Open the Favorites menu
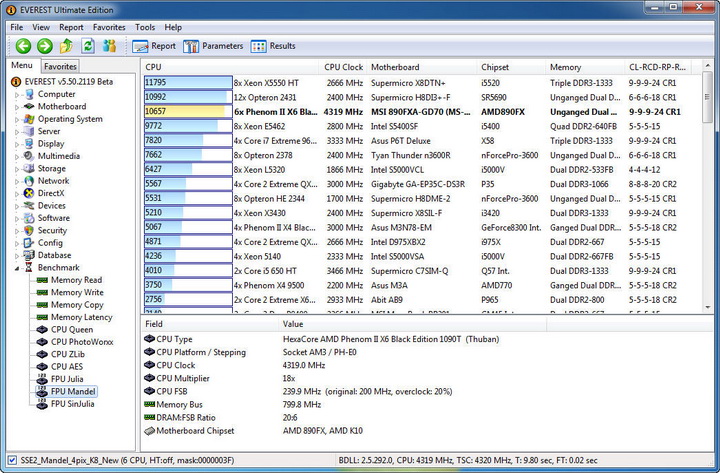This screenshot has height=473, width=720. pyautogui.click(x=109, y=28)
